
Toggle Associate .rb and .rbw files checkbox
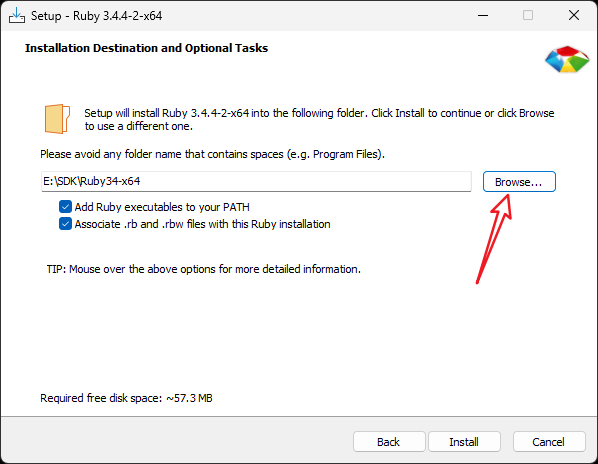tap(65, 224)
